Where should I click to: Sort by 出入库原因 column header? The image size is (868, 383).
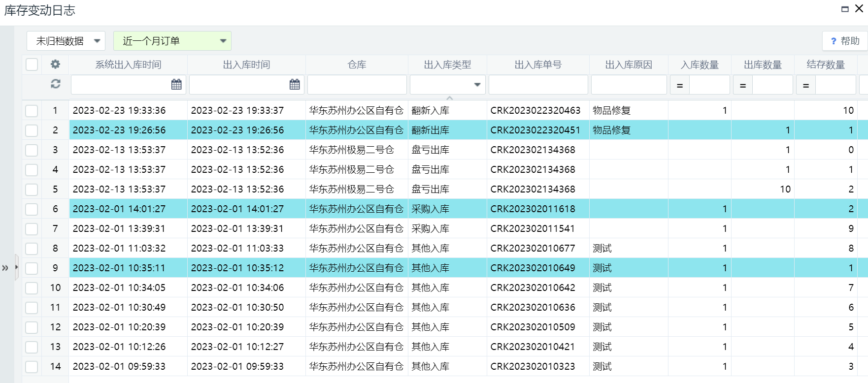(x=629, y=64)
